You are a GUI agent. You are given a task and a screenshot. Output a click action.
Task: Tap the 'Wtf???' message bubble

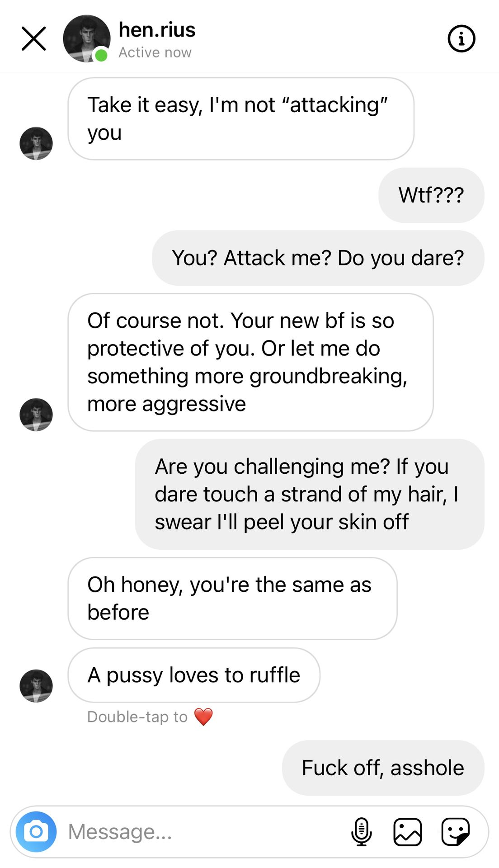coord(431,195)
